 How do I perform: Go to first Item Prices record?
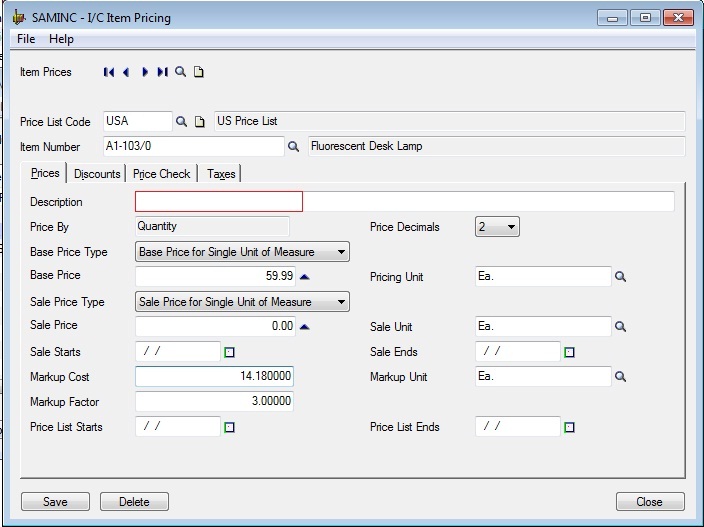point(109,72)
